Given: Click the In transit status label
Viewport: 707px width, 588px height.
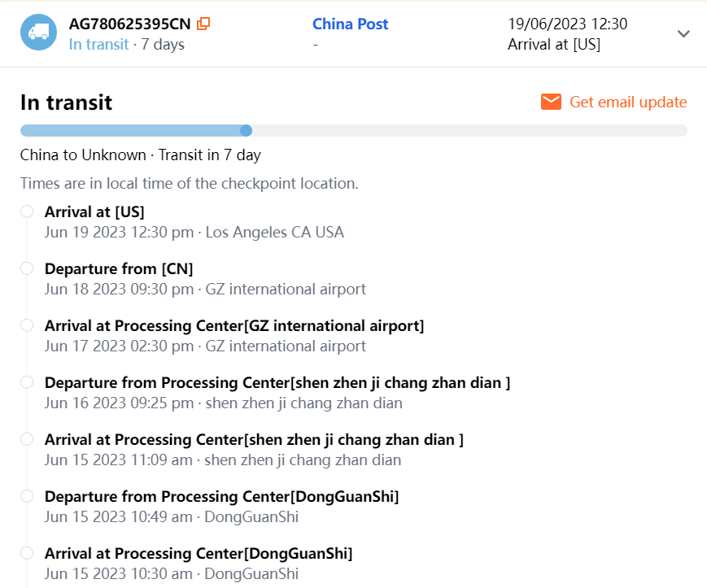Looking at the screenshot, I should click(98, 44).
